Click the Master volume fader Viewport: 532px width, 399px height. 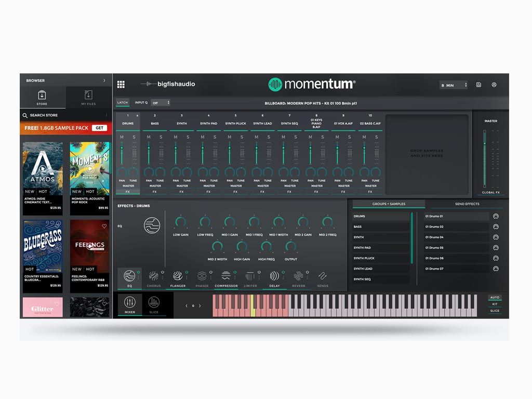(x=484, y=144)
